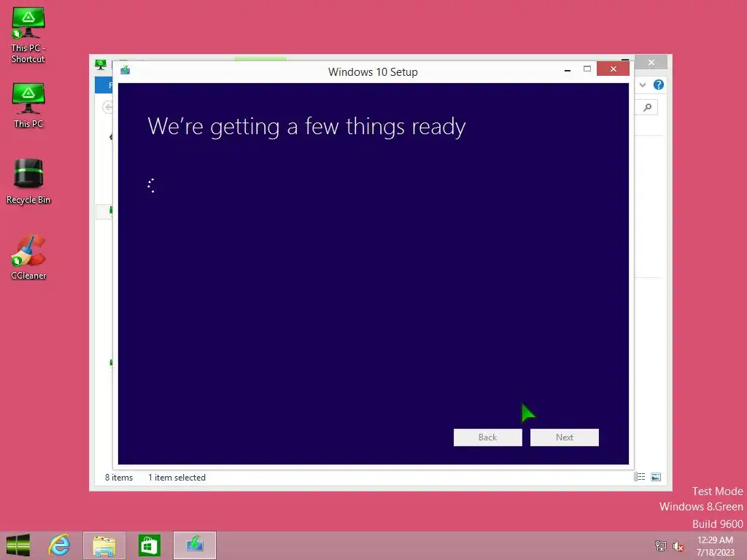
Task: Switch File Explorer to details view icon
Action: [639, 477]
